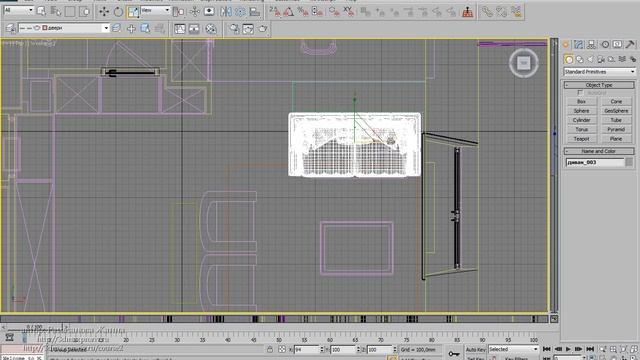The width and height of the screenshot is (640, 360).
Task: Open the Standard Primitives dropdown
Action: coord(599,72)
